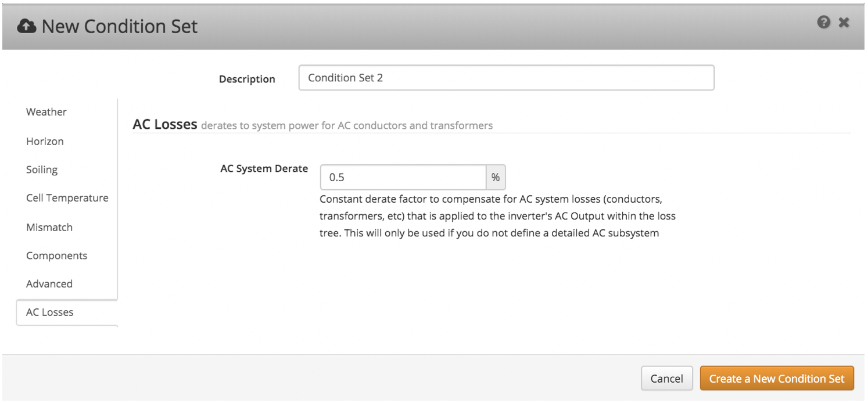
Task: Select the Soiling tab
Action: (x=41, y=170)
